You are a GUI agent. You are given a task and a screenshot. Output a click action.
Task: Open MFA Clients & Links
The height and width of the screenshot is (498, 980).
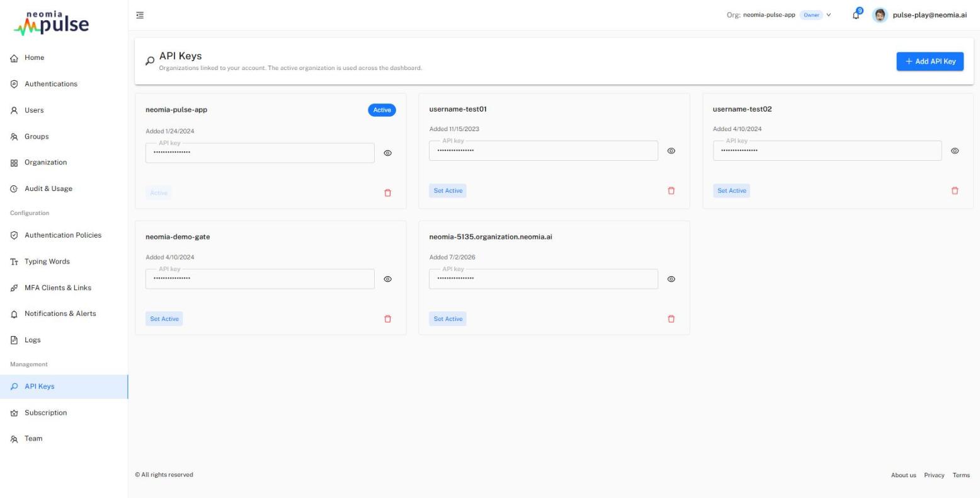click(64, 288)
